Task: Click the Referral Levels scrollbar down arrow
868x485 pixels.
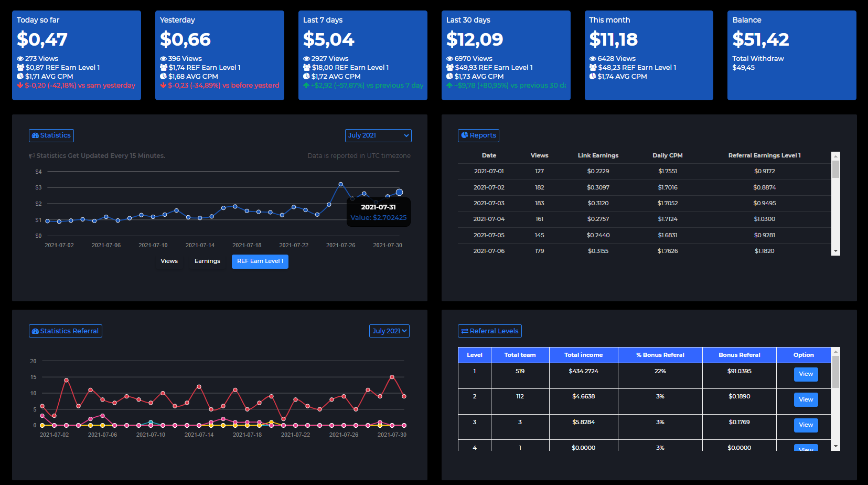Action: 836,447
